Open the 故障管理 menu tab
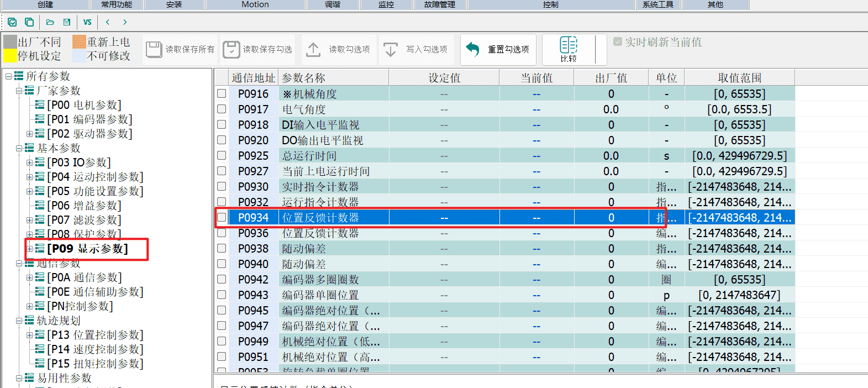Screen dimensions: 868x388 pyautogui.click(x=440, y=4)
